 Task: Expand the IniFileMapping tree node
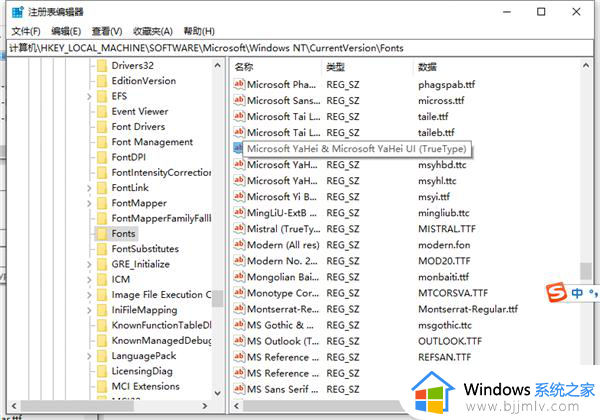point(89,311)
